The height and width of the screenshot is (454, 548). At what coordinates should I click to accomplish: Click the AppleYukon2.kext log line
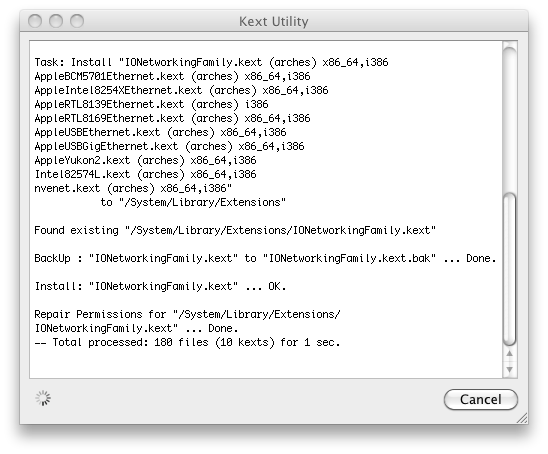(145, 160)
